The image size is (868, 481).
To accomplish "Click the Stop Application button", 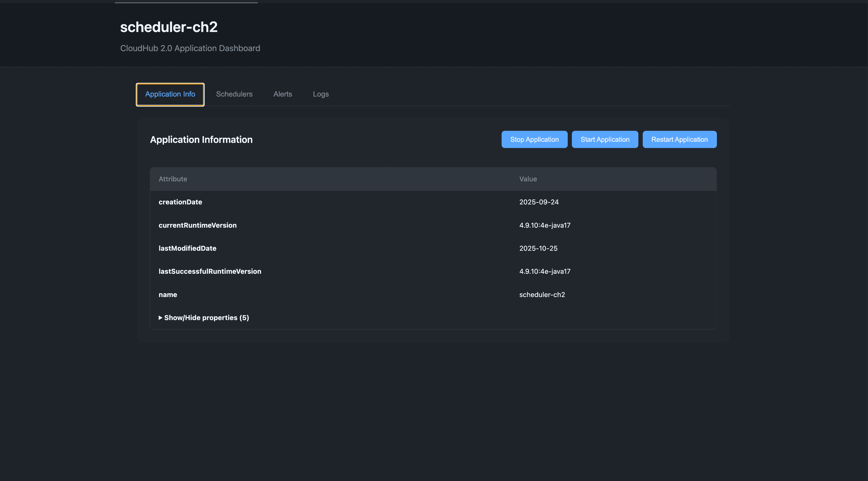I will (x=534, y=139).
